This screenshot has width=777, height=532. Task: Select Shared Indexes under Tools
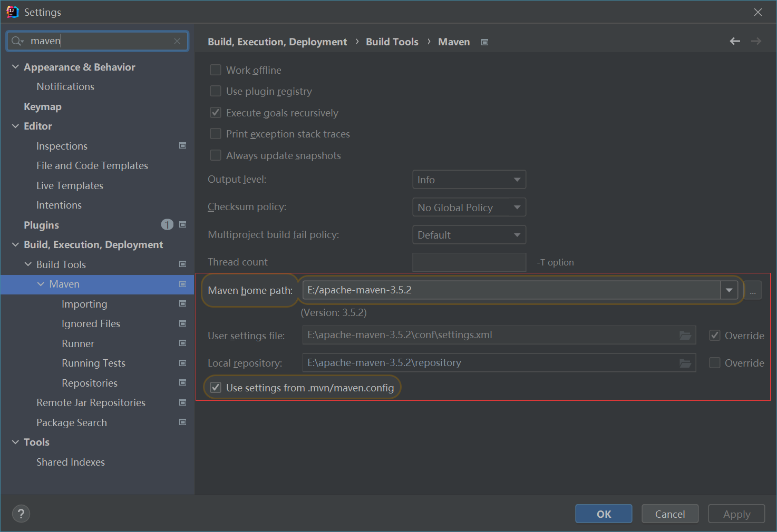click(71, 462)
